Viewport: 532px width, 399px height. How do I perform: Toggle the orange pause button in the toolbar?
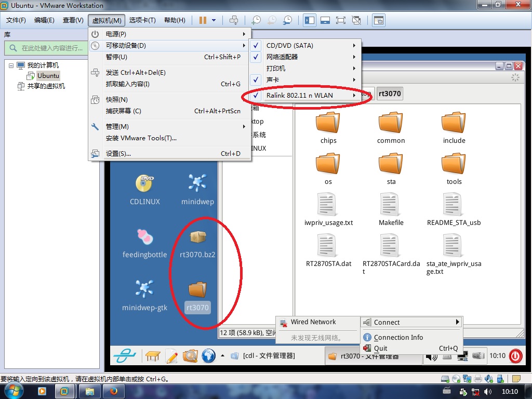coord(203,20)
